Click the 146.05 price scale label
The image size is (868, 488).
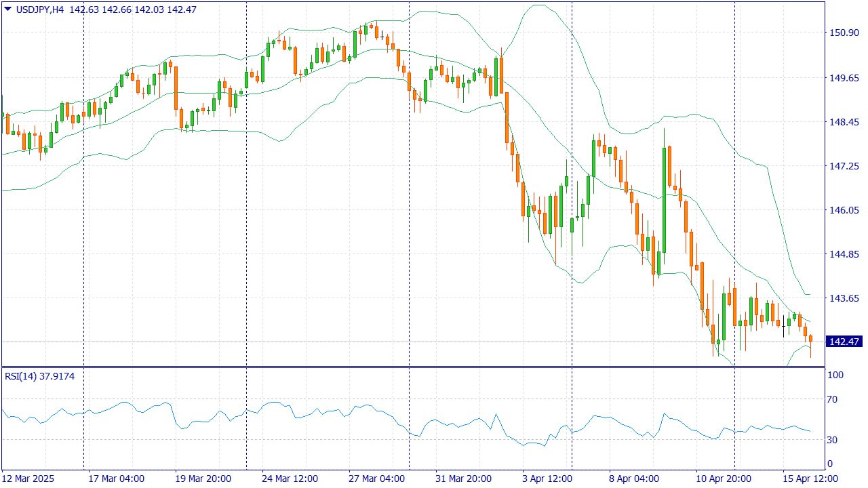tap(844, 210)
